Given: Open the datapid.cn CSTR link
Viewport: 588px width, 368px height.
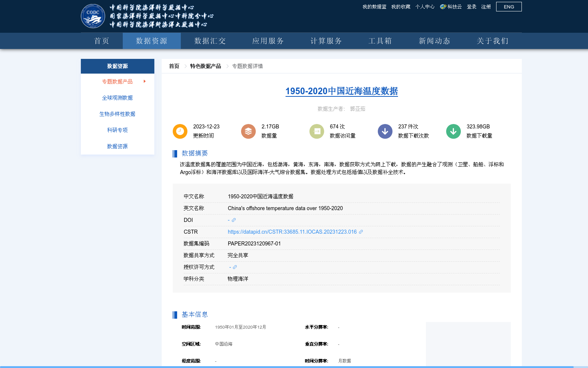Looking at the screenshot, I should pos(291,232).
